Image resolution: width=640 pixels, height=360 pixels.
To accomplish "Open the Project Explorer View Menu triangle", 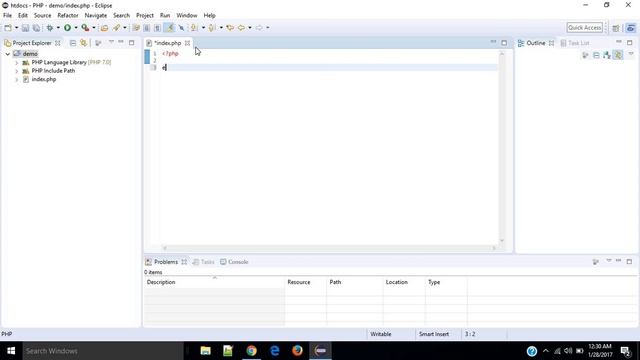I will point(111,42).
